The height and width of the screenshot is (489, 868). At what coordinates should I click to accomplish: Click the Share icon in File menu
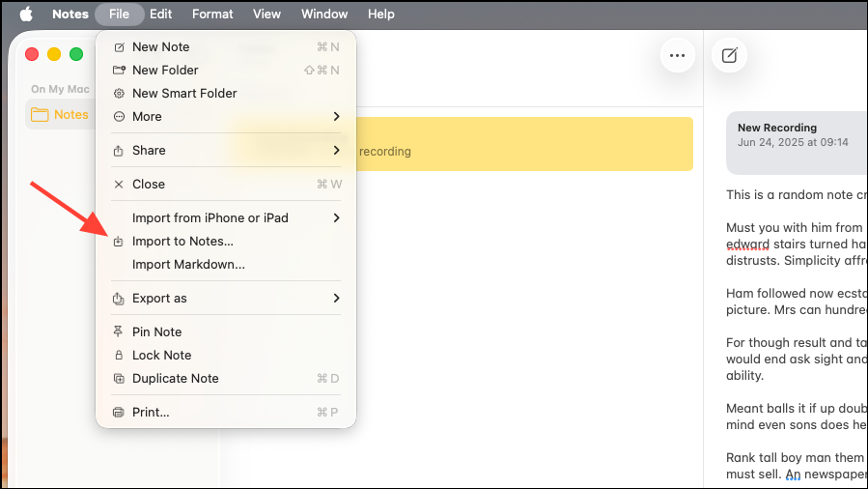point(118,151)
